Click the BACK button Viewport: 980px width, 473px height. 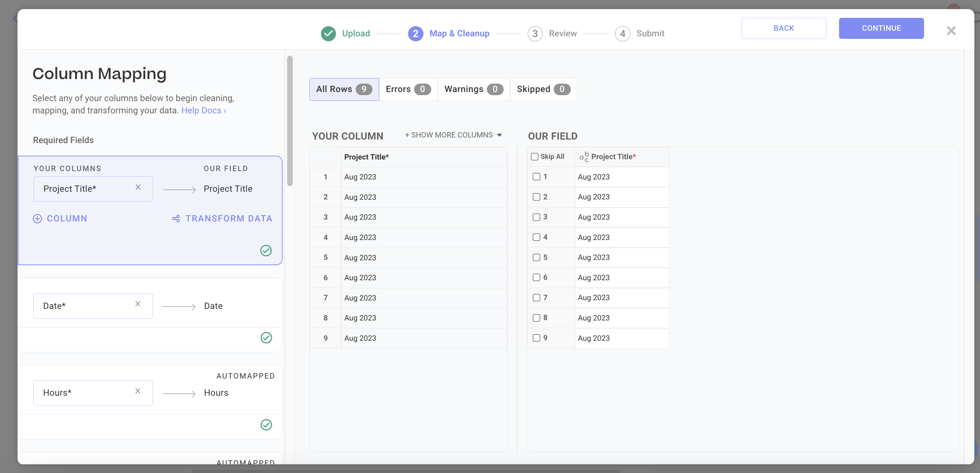click(x=783, y=28)
